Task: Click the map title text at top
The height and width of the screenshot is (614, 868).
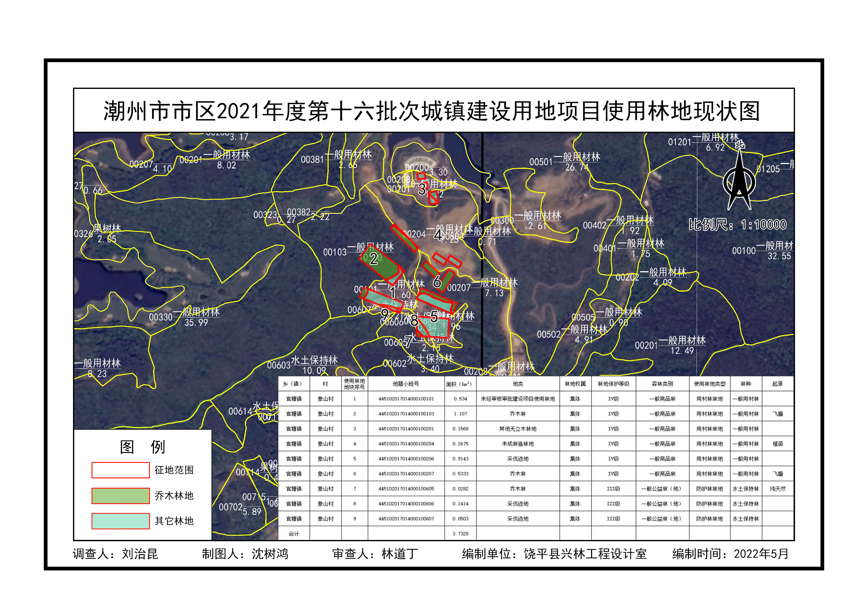Action: click(x=431, y=111)
